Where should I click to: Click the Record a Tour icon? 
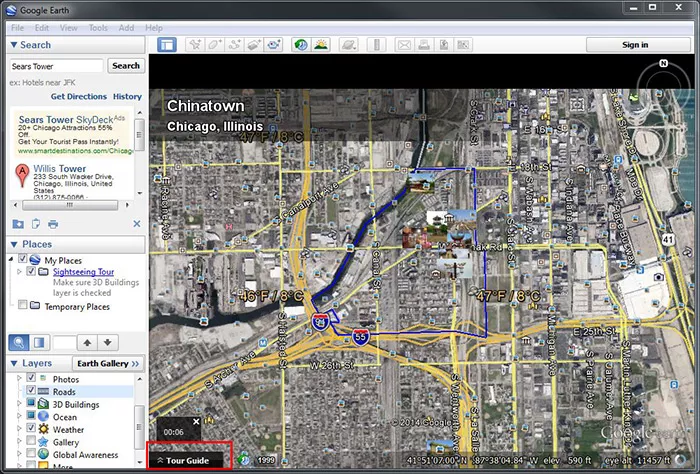pos(273,45)
